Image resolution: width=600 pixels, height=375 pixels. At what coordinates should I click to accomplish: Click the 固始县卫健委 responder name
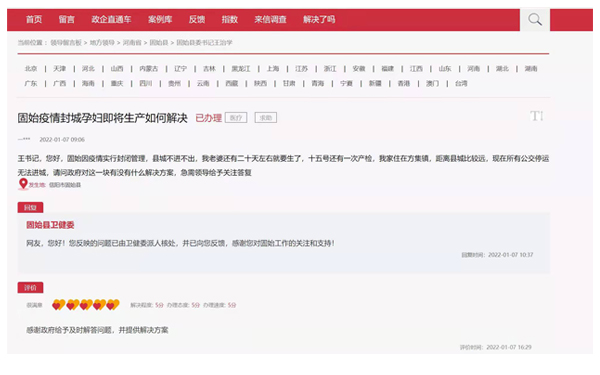coord(50,225)
